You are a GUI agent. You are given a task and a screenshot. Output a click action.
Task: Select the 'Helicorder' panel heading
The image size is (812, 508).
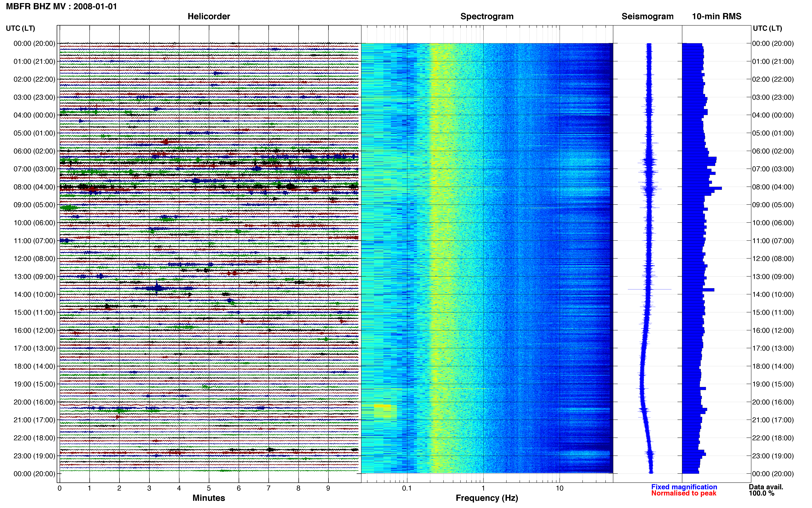[209, 16]
